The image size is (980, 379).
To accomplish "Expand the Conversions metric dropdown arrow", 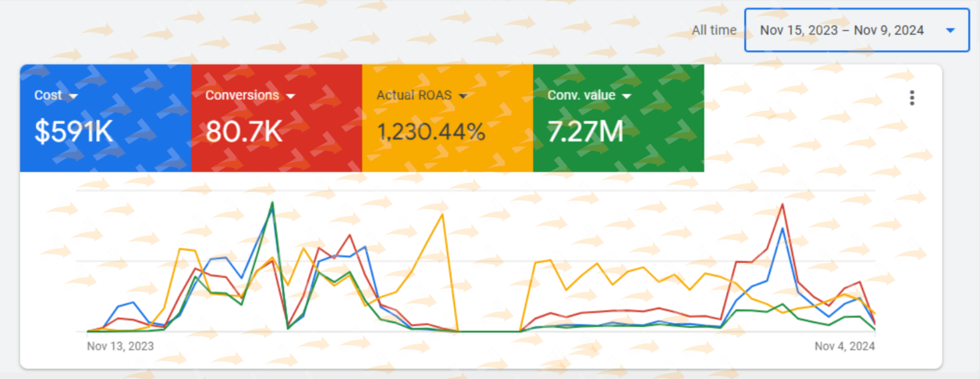I will coord(290,97).
